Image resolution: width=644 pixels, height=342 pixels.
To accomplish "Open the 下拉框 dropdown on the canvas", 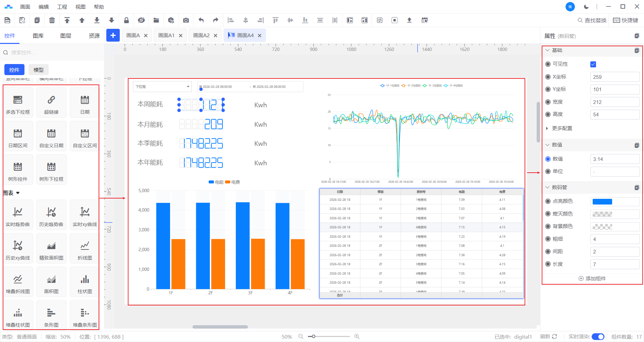I will point(162,87).
